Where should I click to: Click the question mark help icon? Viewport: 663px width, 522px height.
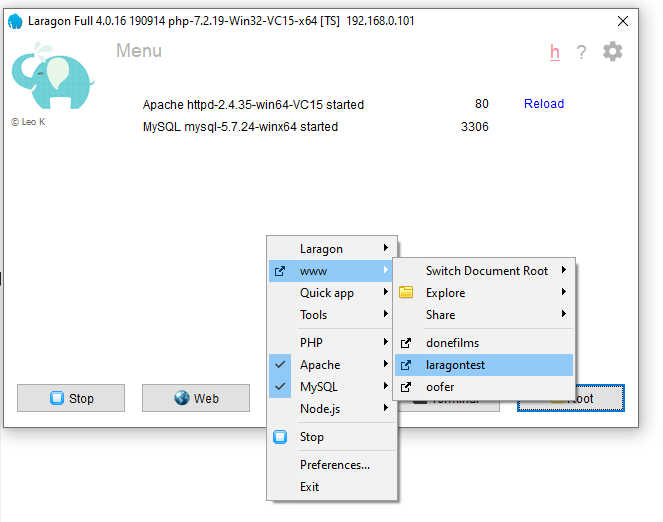pyautogui.click(x=581, y=52)
